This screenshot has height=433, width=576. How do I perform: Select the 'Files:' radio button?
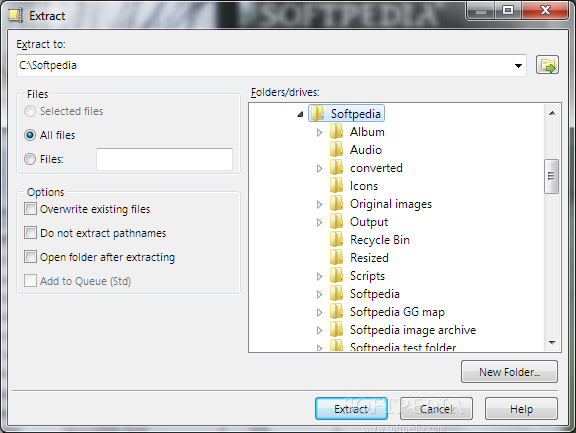30,159
